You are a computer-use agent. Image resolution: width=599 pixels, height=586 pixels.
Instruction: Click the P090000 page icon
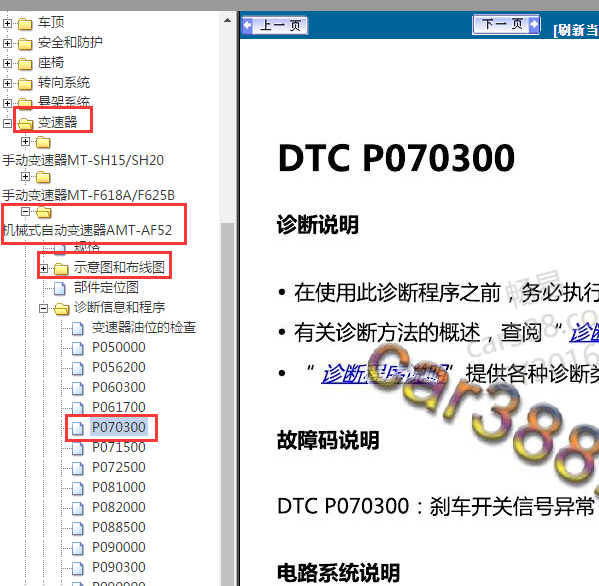(78, 548)
